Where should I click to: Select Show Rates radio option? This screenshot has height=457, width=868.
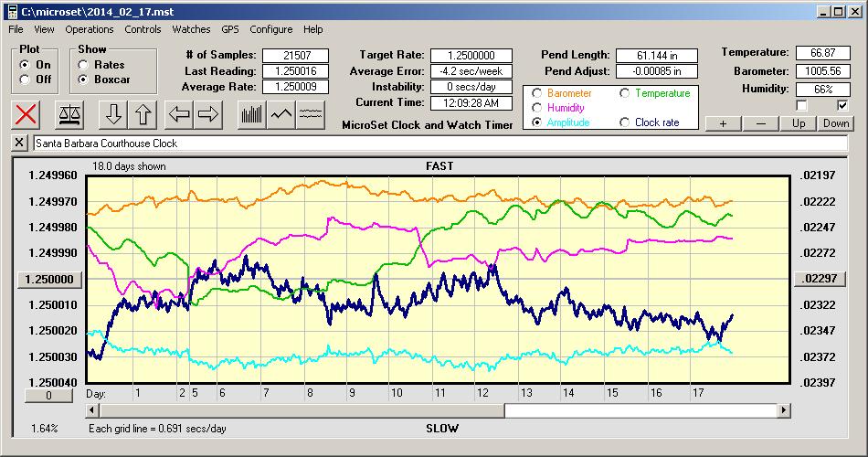[x=83, y=65]
